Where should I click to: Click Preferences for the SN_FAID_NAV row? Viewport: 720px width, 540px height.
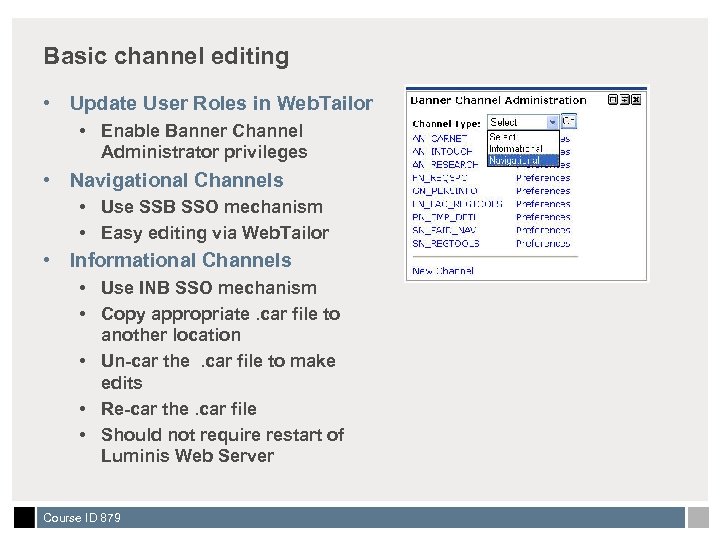click(x=543, y=230)
